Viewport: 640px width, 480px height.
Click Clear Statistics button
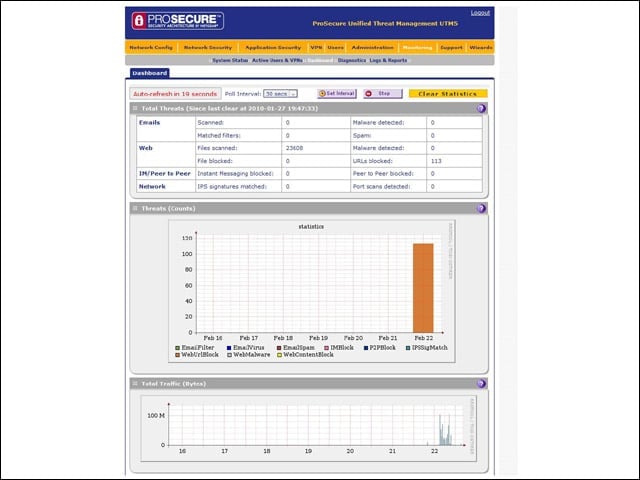448,94
